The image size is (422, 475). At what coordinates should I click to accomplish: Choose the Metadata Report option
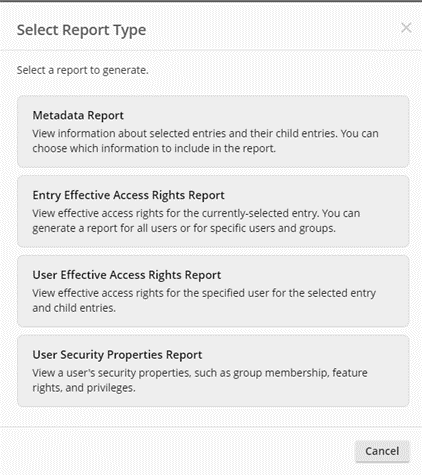pyautogui.click(x=213, y=131)
